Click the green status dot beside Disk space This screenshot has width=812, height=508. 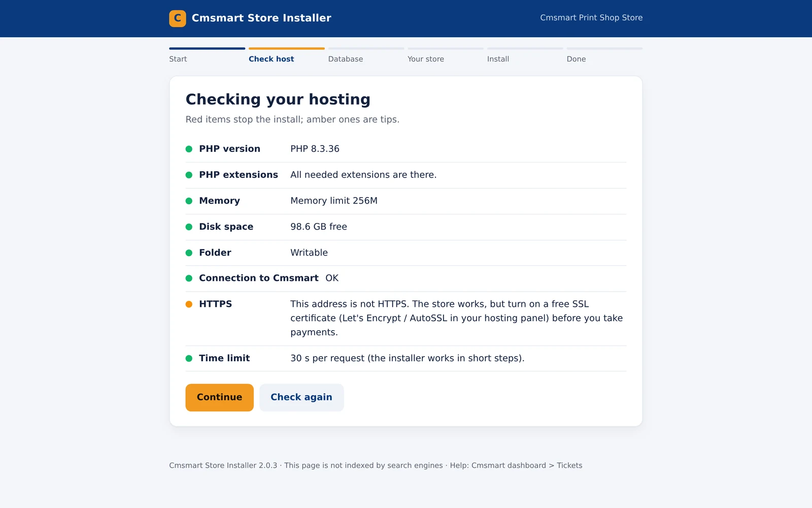[x=189, y=227]
